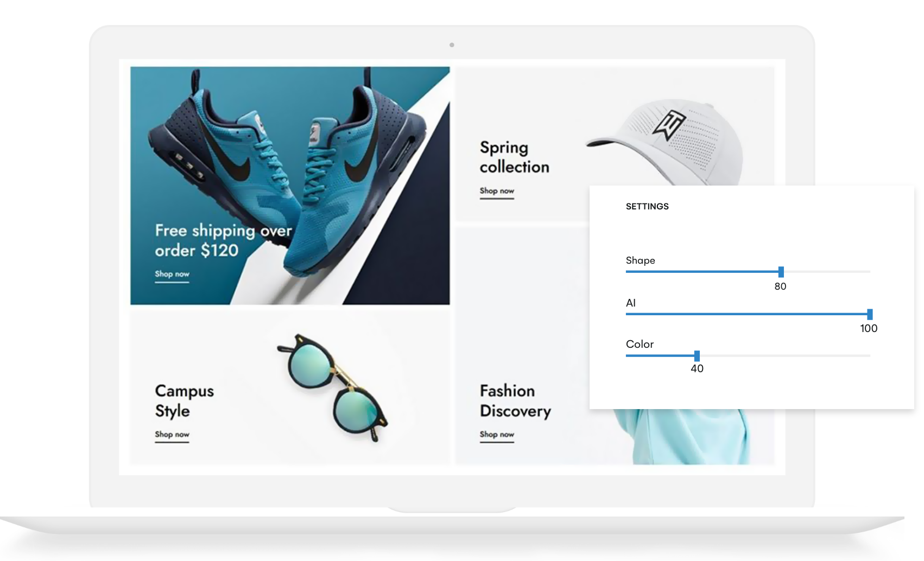Click the Shape label in settings

click(x=641, y=261)
